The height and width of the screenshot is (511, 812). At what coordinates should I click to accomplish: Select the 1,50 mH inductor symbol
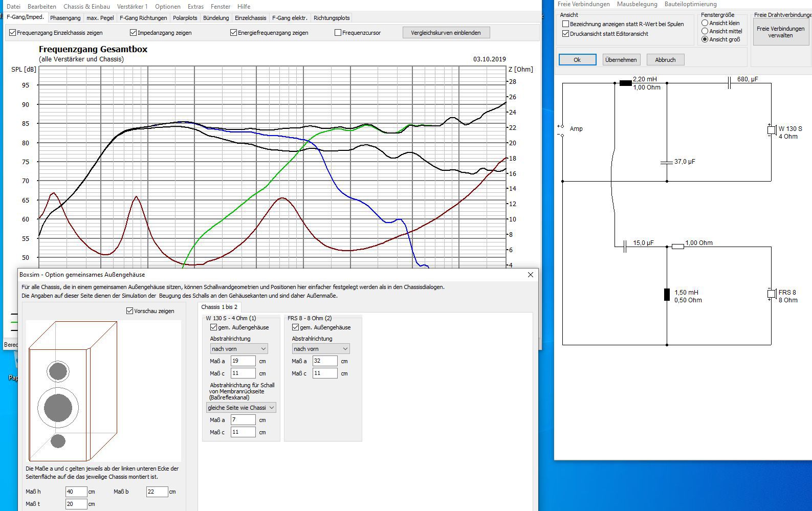(x=666, y=295)
